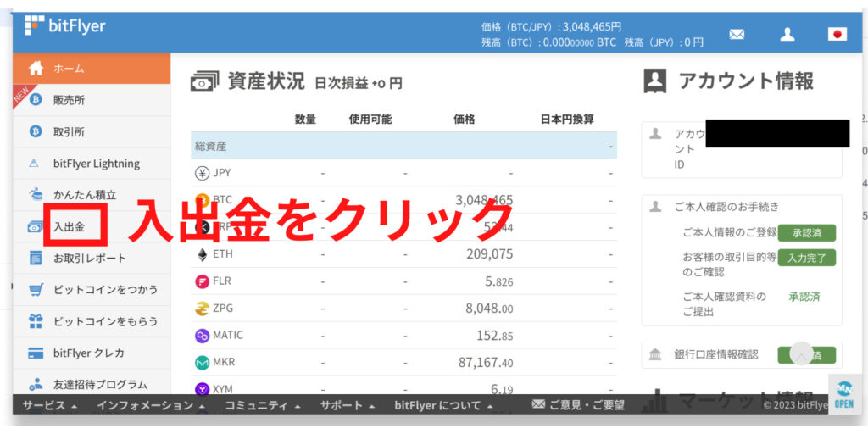Click the bitFlyer Lightning triangle icon

[x=34, y=164]
